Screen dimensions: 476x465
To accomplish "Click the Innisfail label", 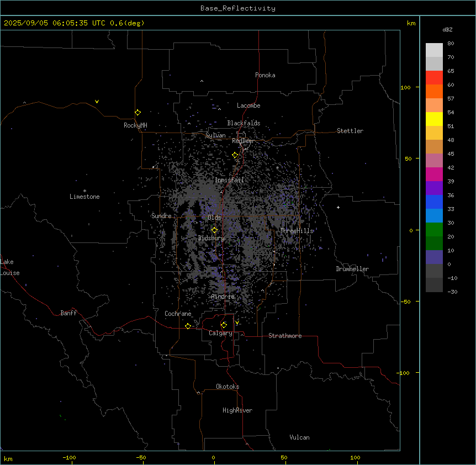I will pyautogui.click(x=229, y=180).
